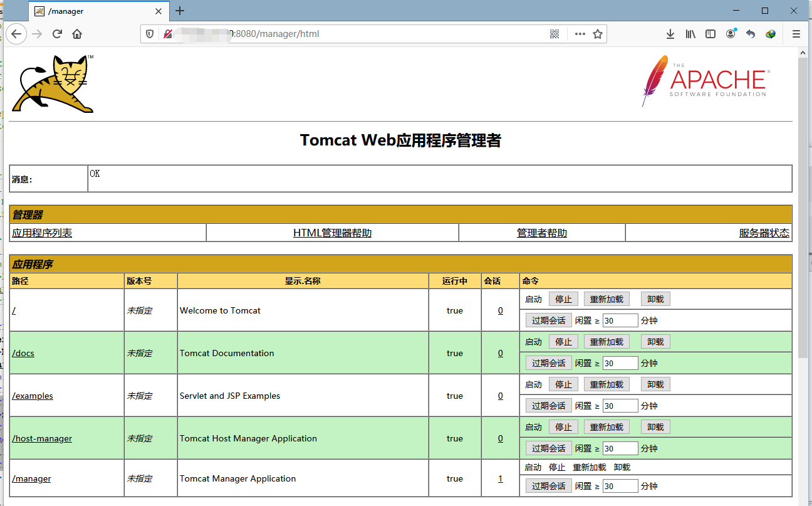Click session count 1 for /manager
Image resolution: width=812 pixels, height=506 pixels.
tap(501, 478)
